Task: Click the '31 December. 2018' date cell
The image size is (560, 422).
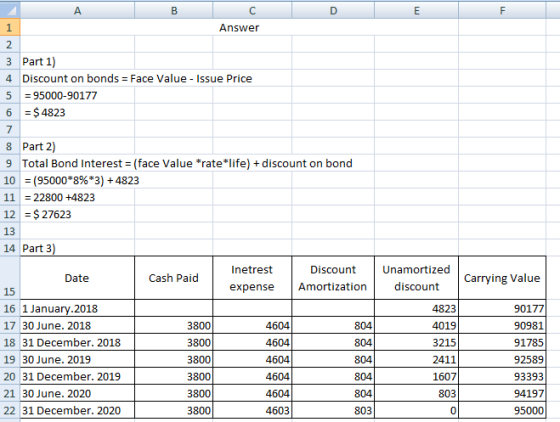Action: [x=77, y=342]
